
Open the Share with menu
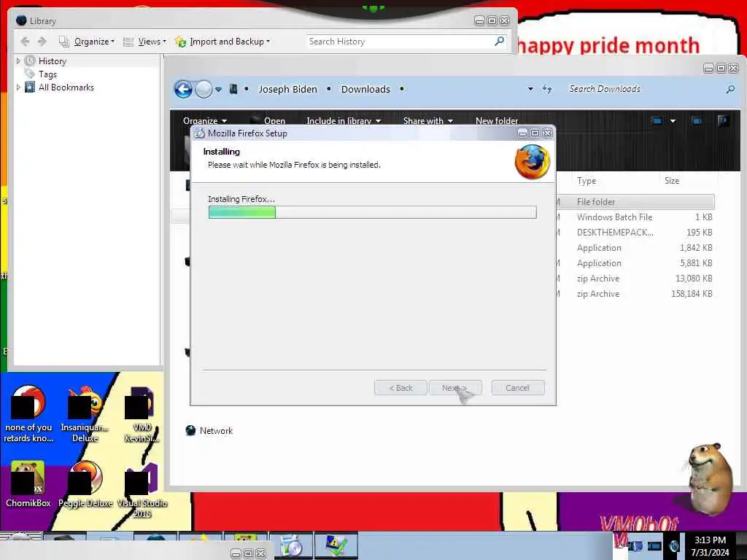[427, 120]
